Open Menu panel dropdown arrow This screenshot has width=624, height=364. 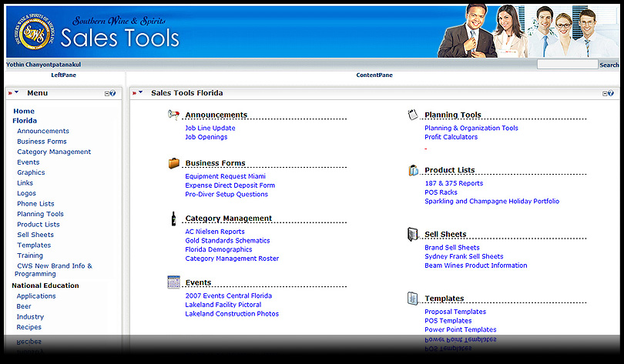pos(17,92)
